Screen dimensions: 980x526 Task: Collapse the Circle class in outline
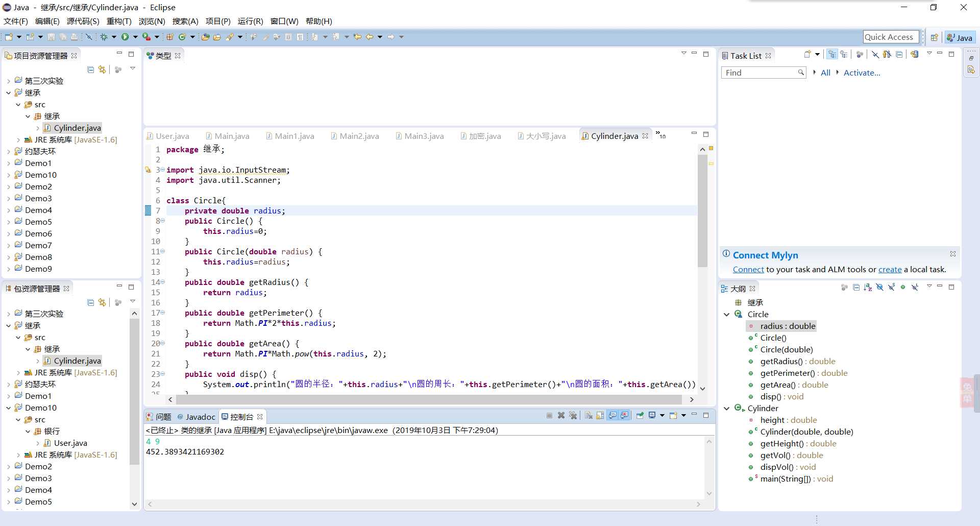click(726, 315)
